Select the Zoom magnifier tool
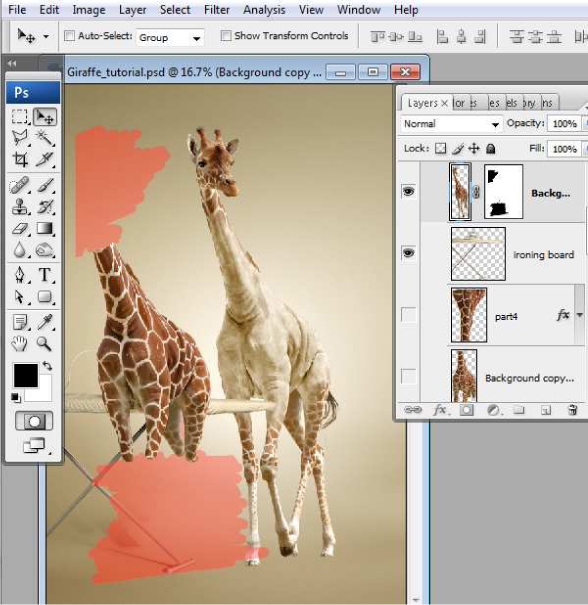The width and height of the screenshot is (588, 605). coord(44,343)
